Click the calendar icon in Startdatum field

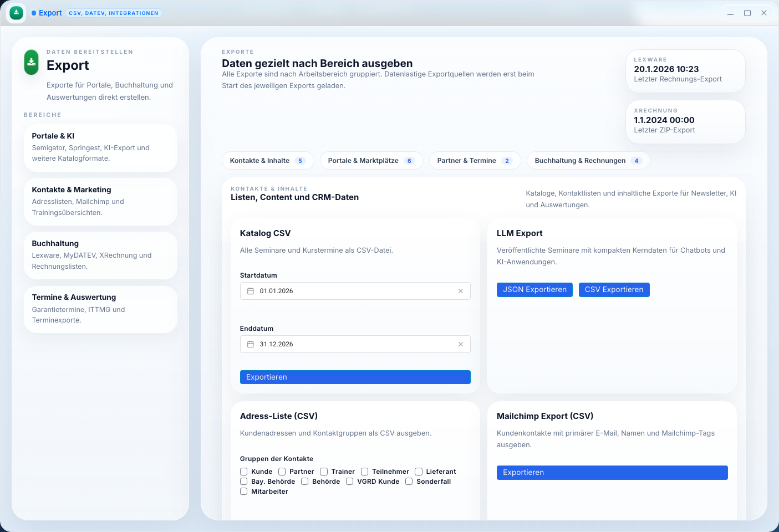tap(251, 291)
